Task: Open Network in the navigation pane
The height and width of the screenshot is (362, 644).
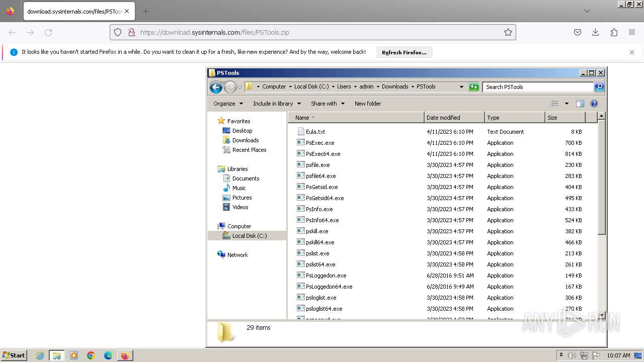Action: coord(237,255)
